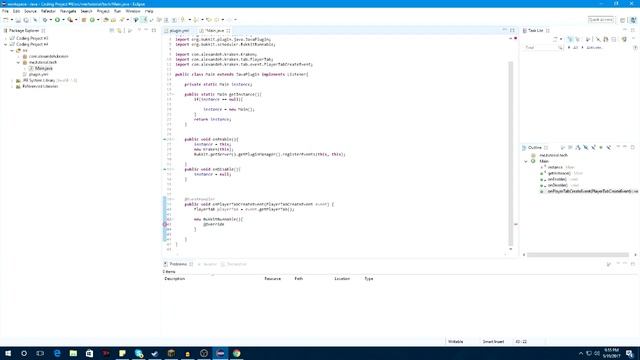
Task: Open the Action Center notification icon
Action: (x=630, y=353)
